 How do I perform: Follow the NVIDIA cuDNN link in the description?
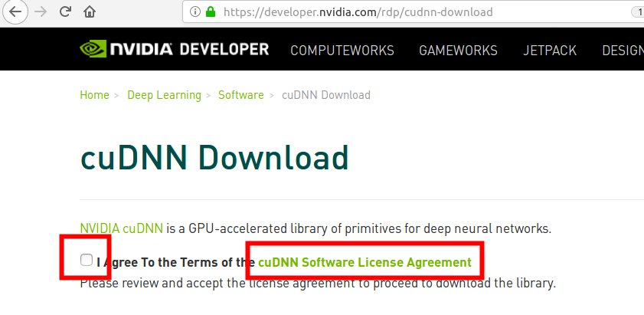click(122, 228)
